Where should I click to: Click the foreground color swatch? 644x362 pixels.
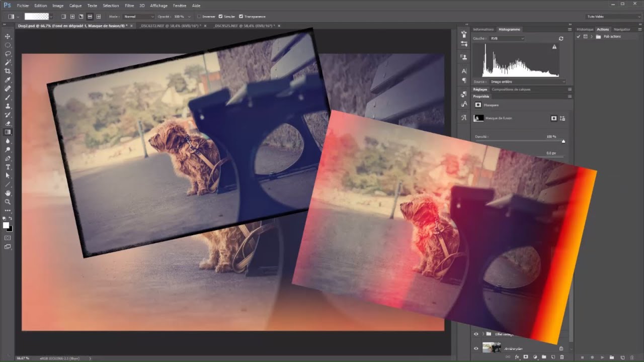(6, 225)
